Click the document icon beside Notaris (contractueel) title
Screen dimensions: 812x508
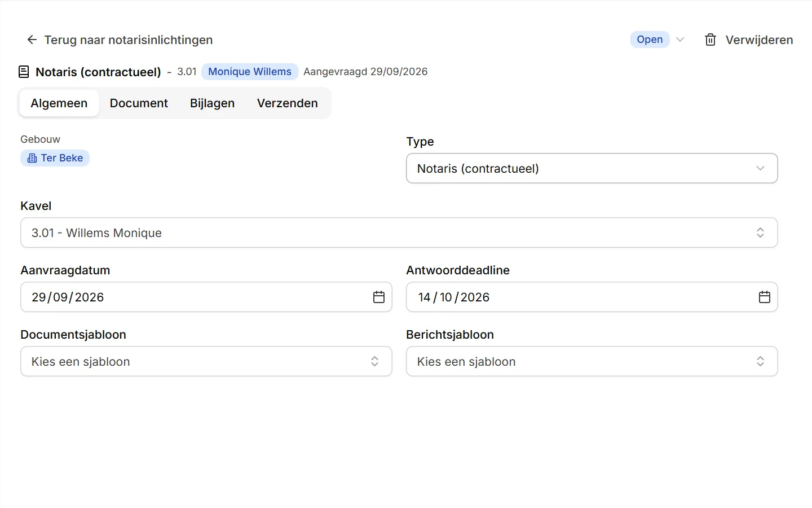click(x=24, y=72)
